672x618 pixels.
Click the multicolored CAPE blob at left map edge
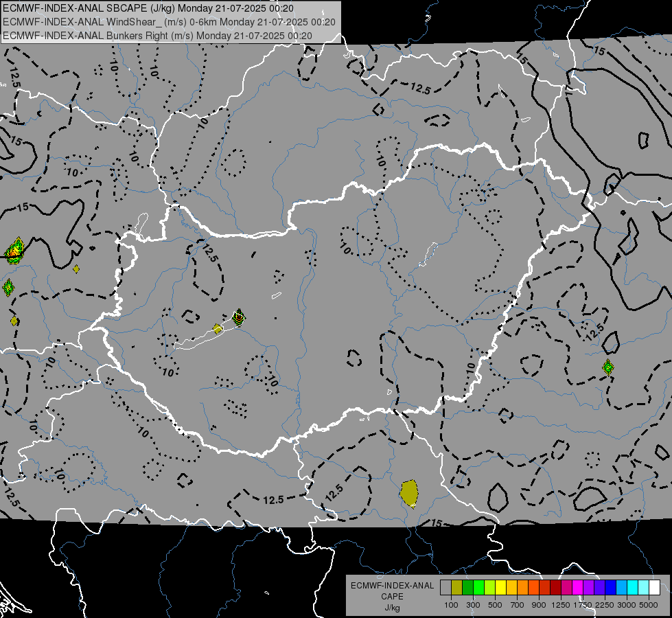(x=14, y=251)
